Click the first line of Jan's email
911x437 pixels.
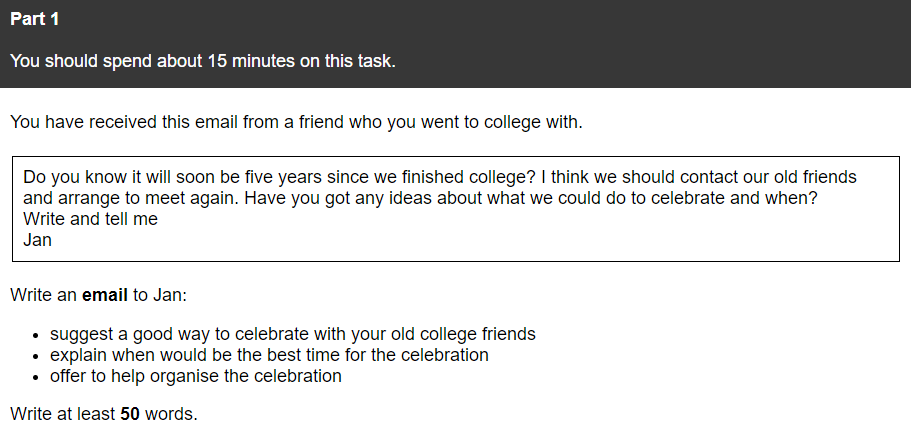440,177
